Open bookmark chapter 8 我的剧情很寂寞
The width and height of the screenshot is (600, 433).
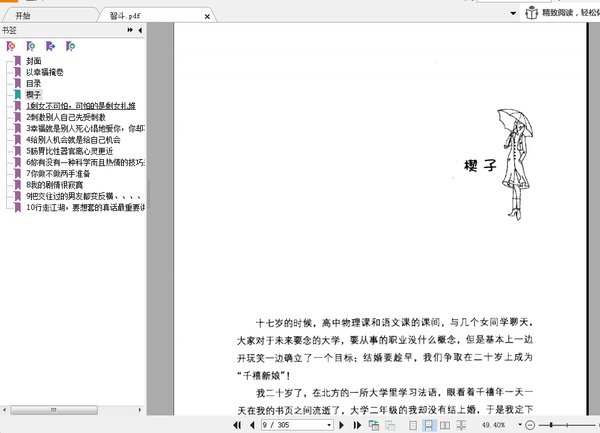(x=54, y=185)
